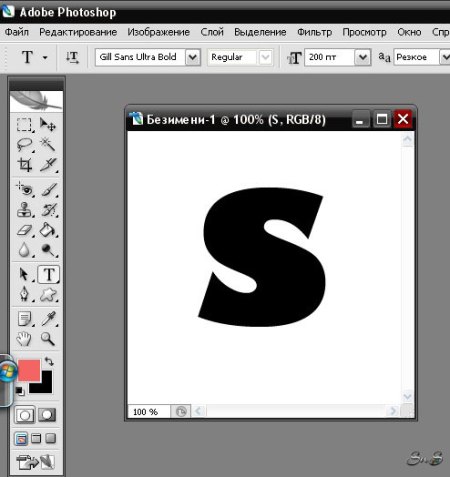Open the Type tool preset picker arrow
The image size is (450, 477).
click(45, 57)
